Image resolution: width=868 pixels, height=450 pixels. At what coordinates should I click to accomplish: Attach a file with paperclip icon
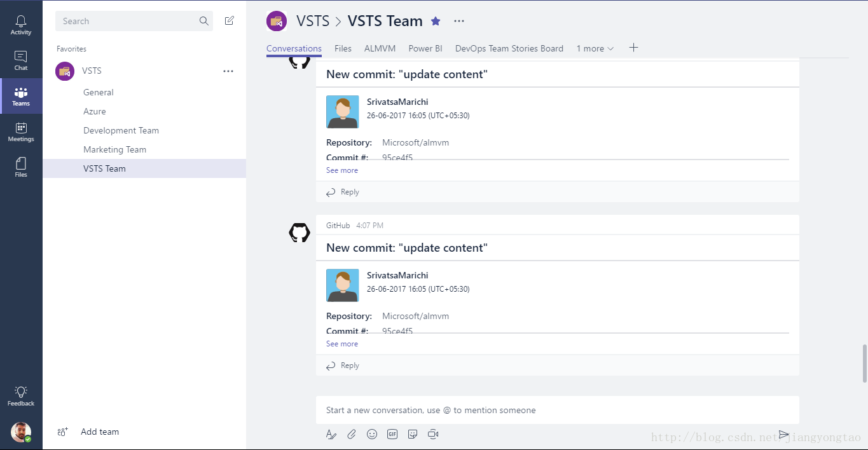(352, 434)
